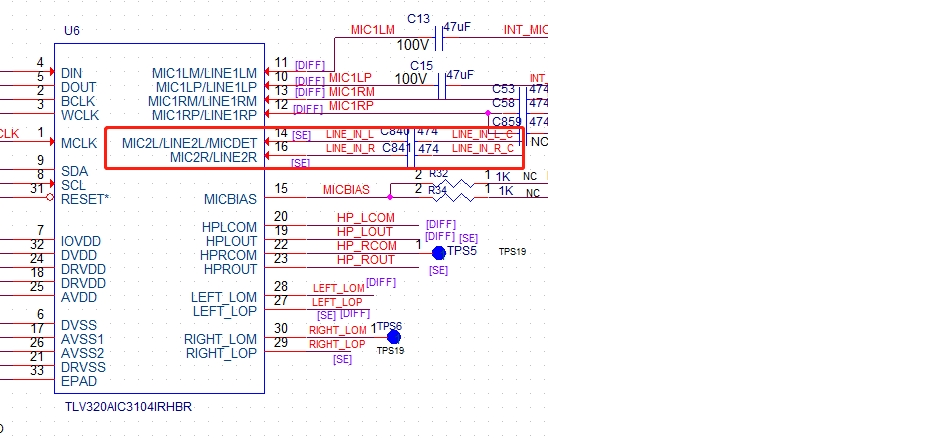Click the MIC2R/LINE2R pin label
The image size is (926, 438).
[x=213, y=158]
